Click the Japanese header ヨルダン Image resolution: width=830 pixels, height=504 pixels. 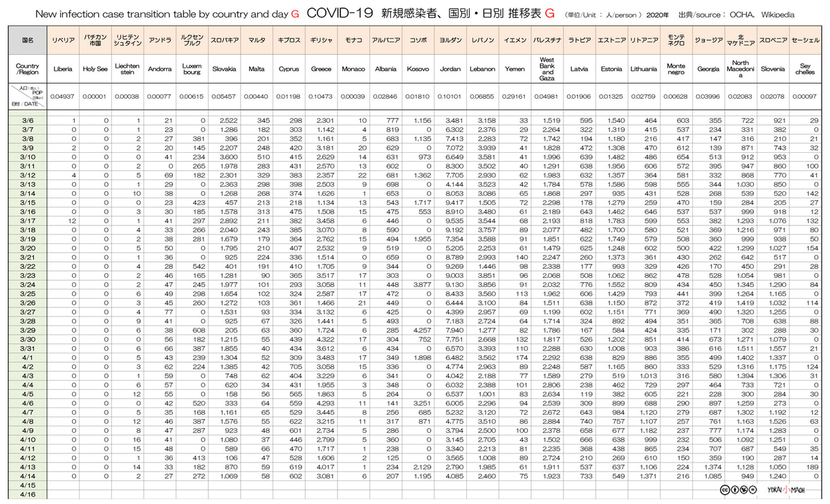coord(450,41)
